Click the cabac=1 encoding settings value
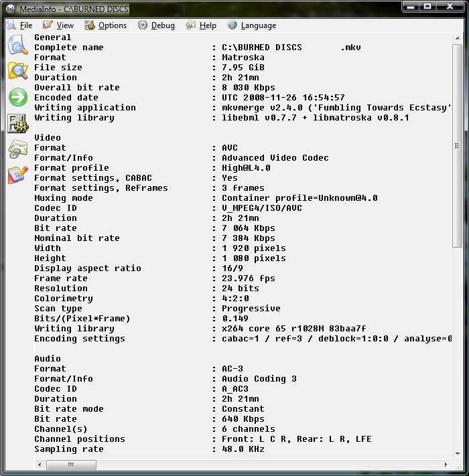The image size is (469, 476). [336, 339]
